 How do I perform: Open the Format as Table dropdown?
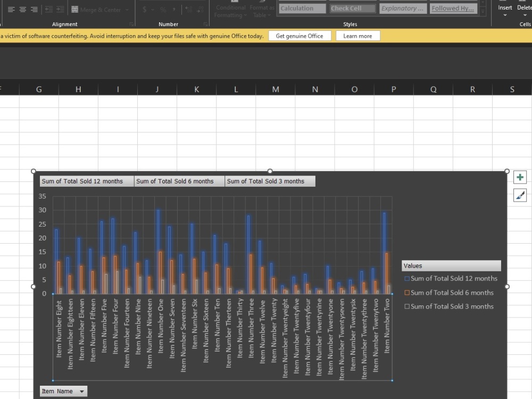coord(262,11)
